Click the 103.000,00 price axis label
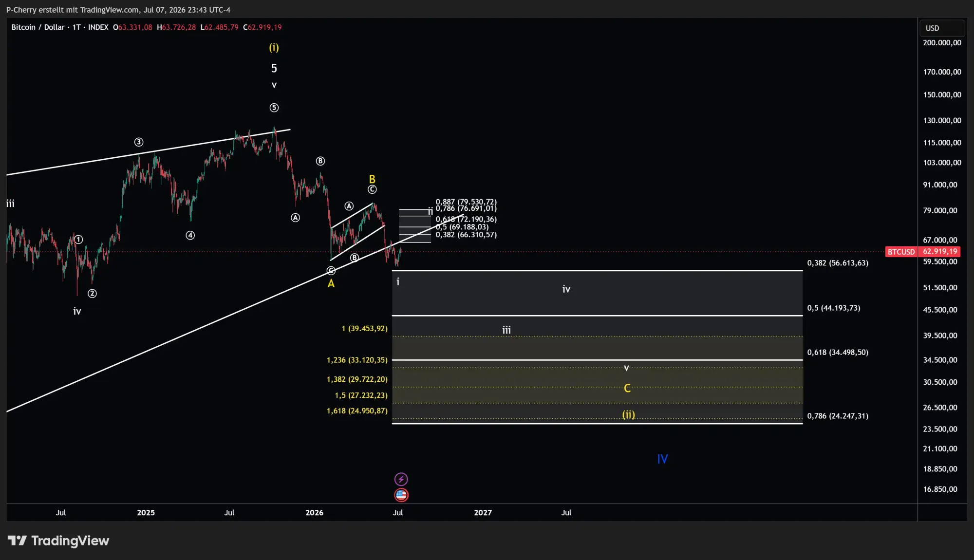Screen dimensions: 974x560 pos(942,163)
